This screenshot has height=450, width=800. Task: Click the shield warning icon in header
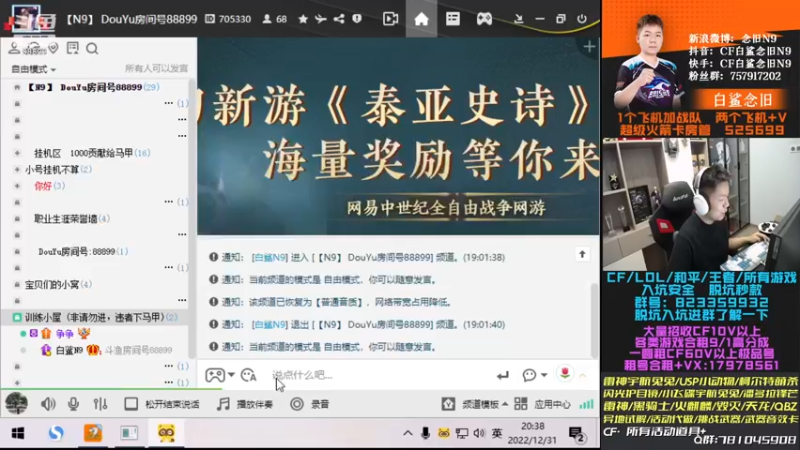click(357, 19)
